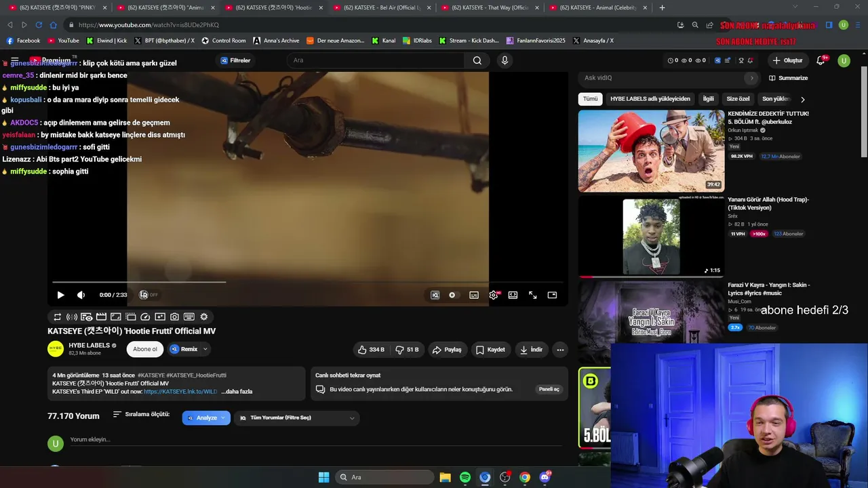Viewport: 868px width, 488px height.
Task: Open the Control Room bookmark
Action: [224, 41]
